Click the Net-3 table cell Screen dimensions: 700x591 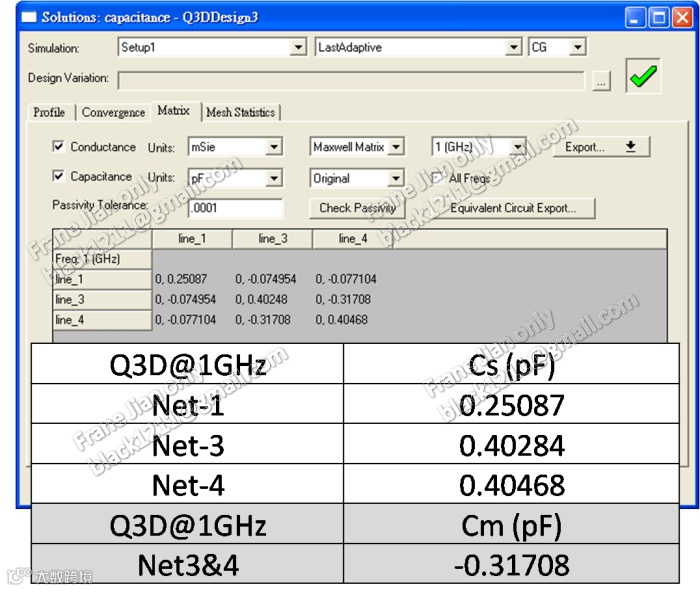188,444
